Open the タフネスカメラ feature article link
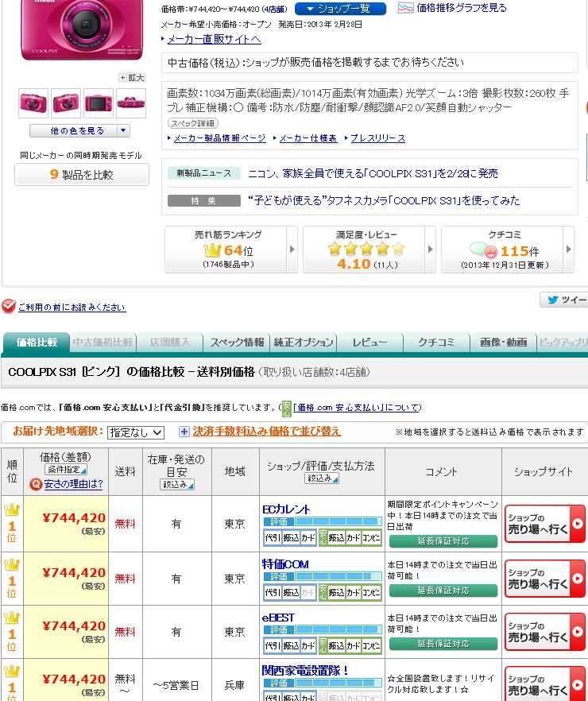 (384, 200)
